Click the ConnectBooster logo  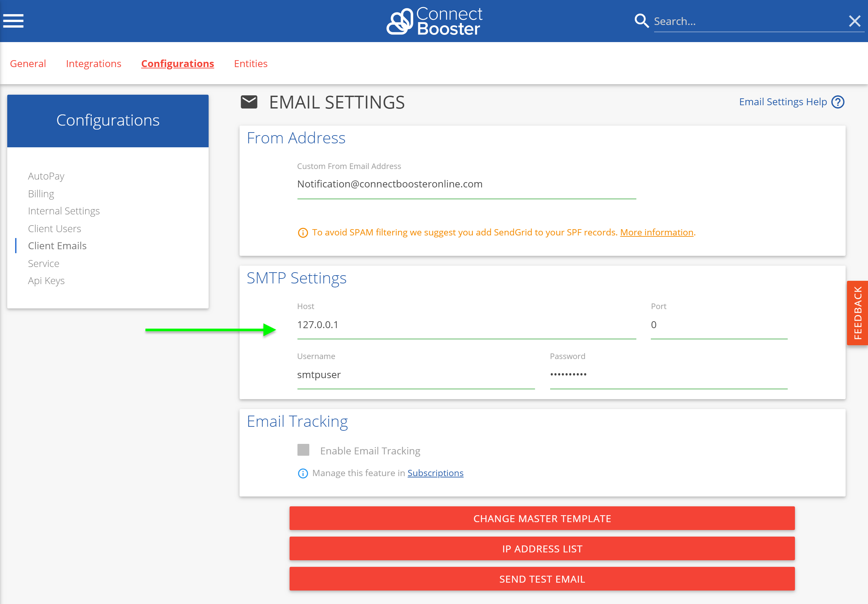(x=434, y=21)
